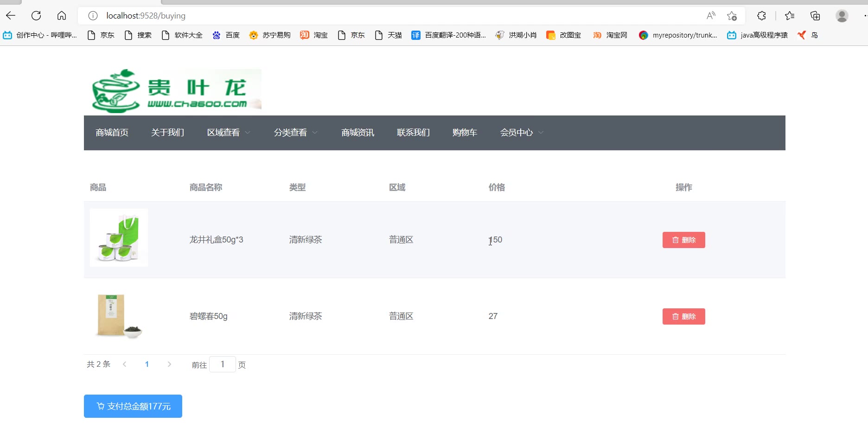
Task: Open the 购物车 menu item
Action: [x=465, y=133]
